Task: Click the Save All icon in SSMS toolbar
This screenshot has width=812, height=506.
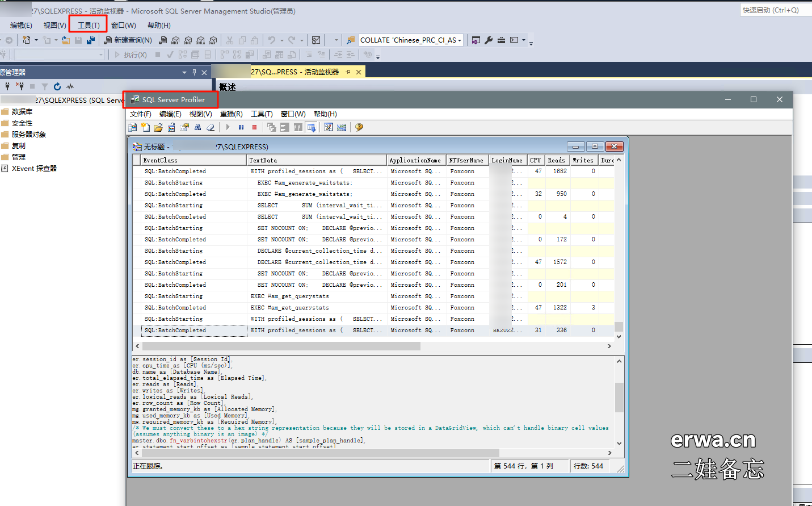Action: (x=91, y=40)
